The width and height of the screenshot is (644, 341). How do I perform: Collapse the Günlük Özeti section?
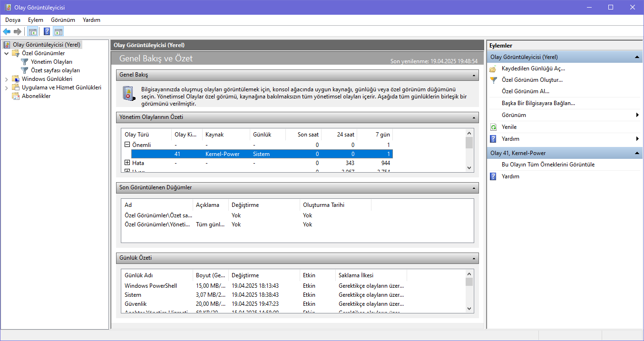[x=474, y=258]
